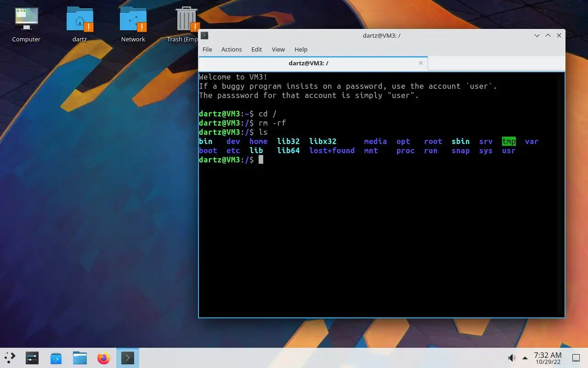Click the 'snap' entry in ls output
Image resolution: width=588 pixels, height=368 pixels.
coord(461,151)
